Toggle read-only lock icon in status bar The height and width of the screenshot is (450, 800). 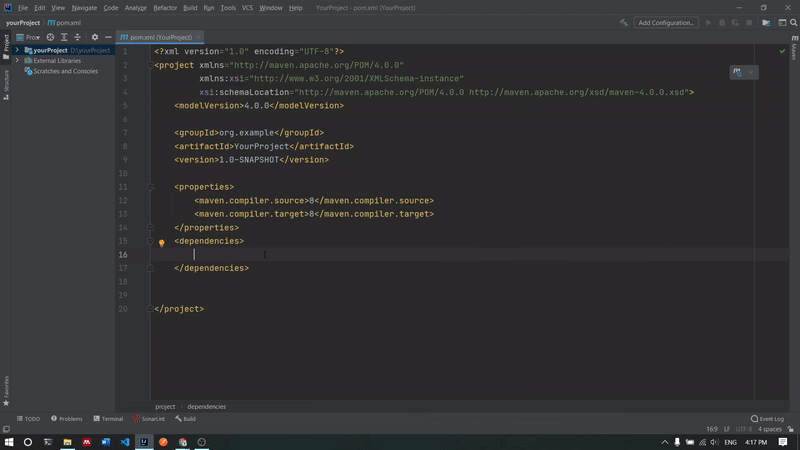790,429
